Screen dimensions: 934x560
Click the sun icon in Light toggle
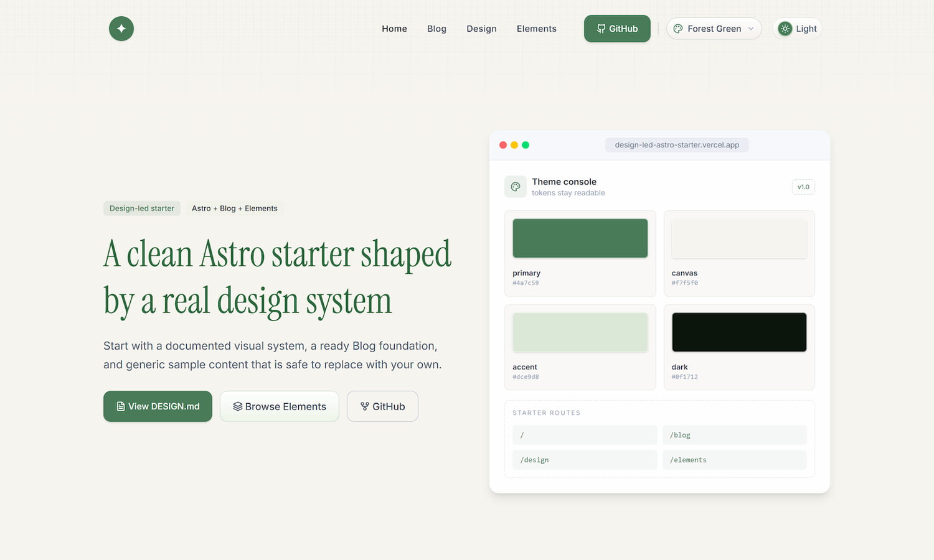(785, 29)
